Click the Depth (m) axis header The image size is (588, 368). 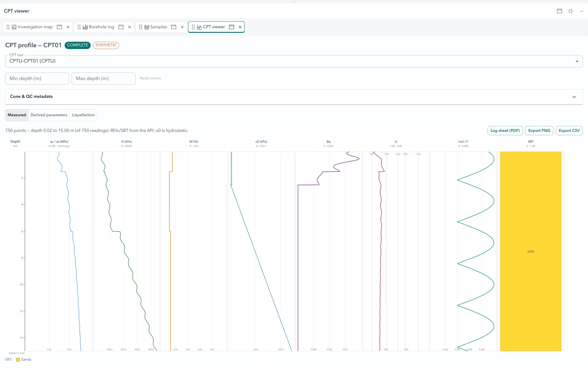(x=15, y=143)
